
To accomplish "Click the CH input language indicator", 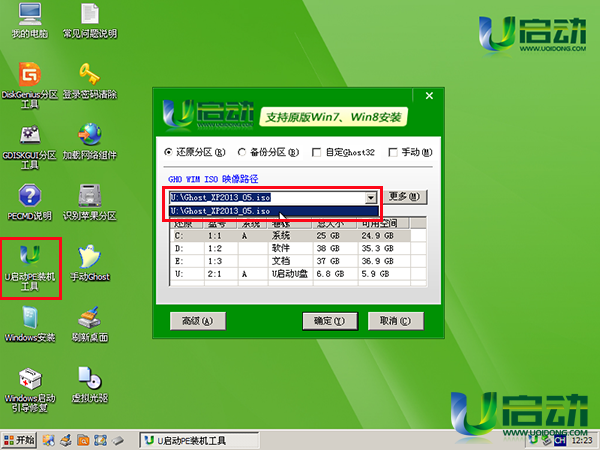I will 560,440.
